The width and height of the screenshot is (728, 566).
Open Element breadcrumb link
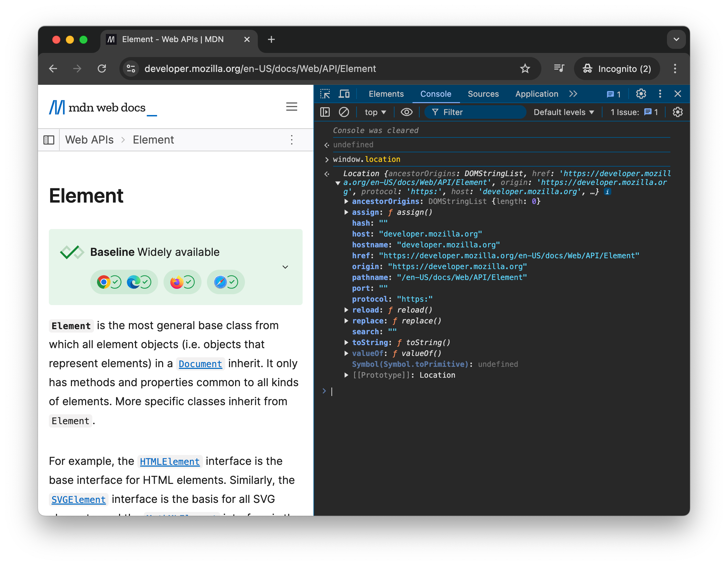[153, 140]
